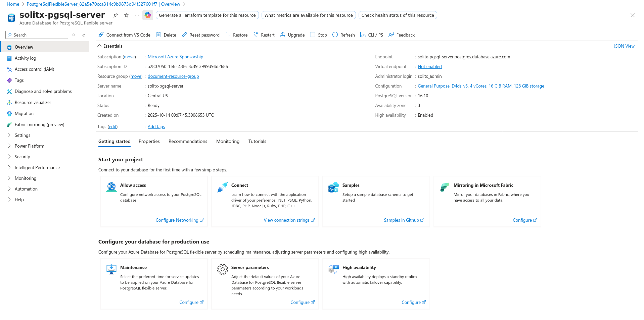Image resolution: width=644 pixels, height=320 pixels.
Task: Open the CLI / PS command
Action: tap(371, 35)
